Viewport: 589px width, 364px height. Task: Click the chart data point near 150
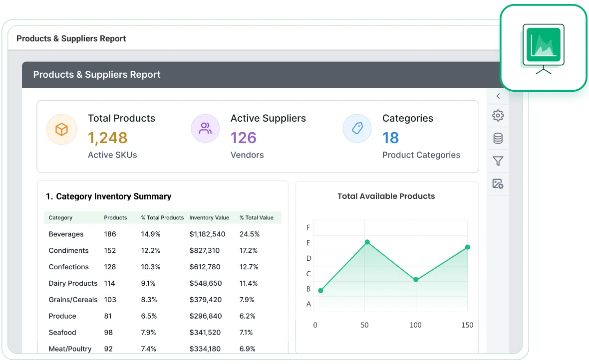point(468,247)
